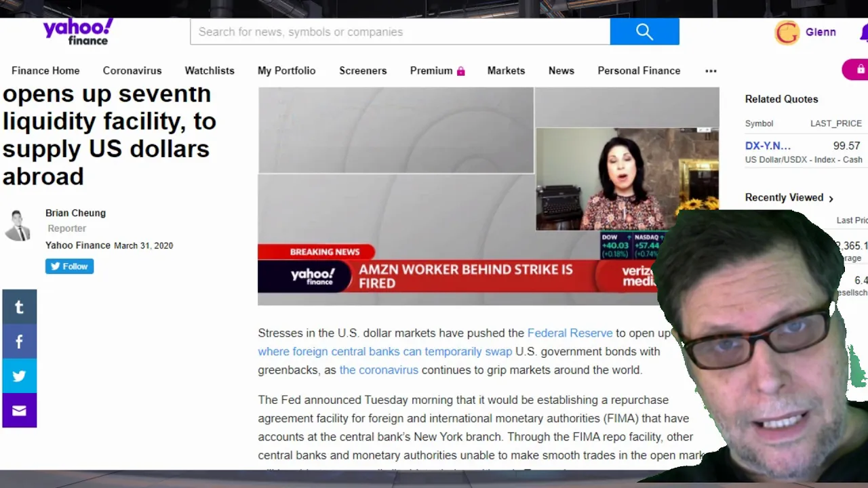Click the Related Quotes heading

click(x=781, y=99)
